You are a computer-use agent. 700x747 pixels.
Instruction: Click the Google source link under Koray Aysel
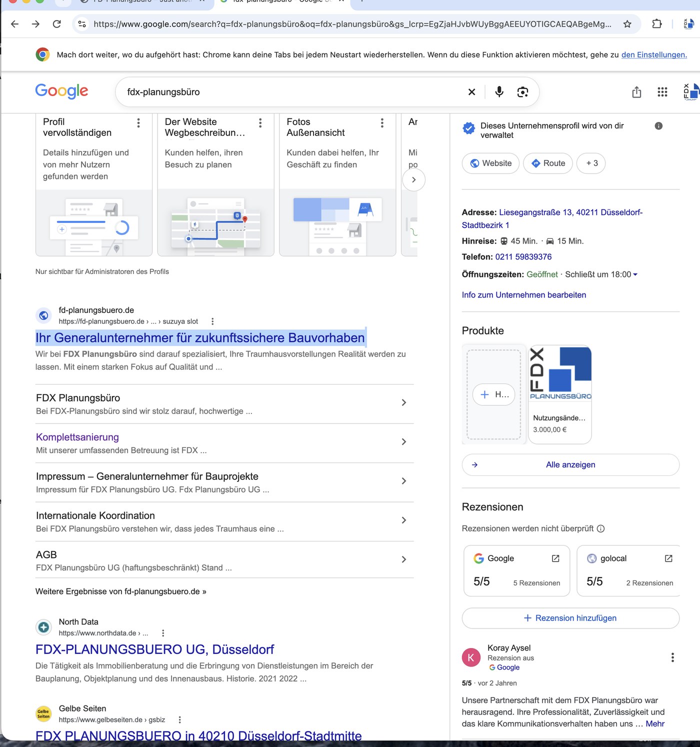click(504, 667)
